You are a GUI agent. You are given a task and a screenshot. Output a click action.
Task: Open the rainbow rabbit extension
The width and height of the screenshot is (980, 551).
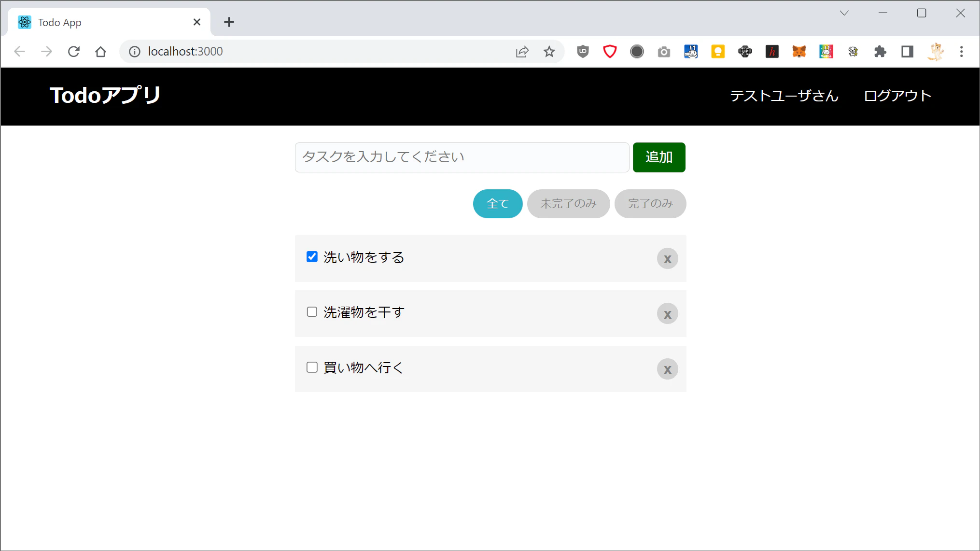click(x=826, y=52)
